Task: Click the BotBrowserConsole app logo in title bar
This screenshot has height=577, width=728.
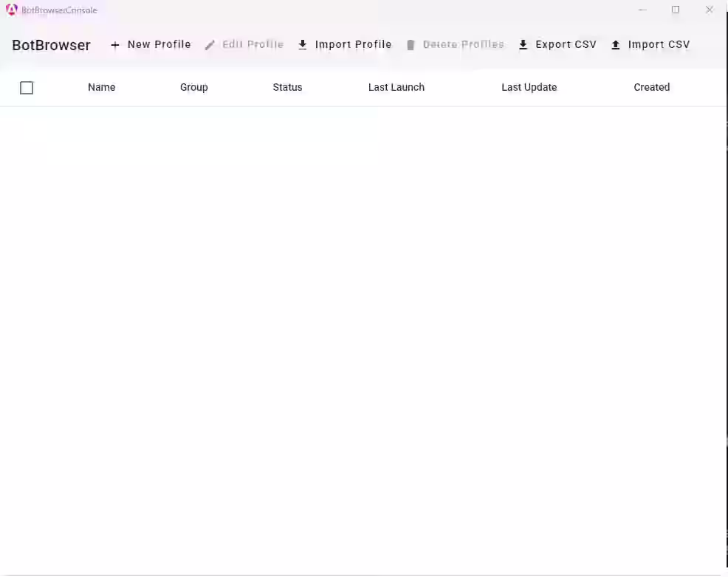Action: [12, 10]
